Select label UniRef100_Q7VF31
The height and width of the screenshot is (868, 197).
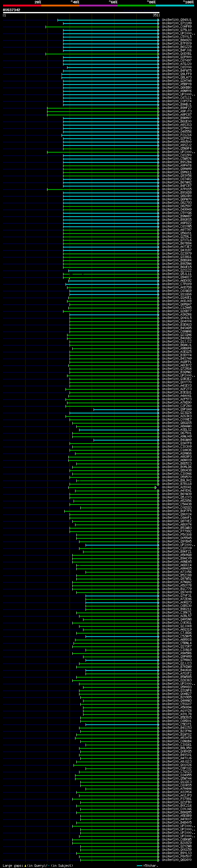click(177, 595)
